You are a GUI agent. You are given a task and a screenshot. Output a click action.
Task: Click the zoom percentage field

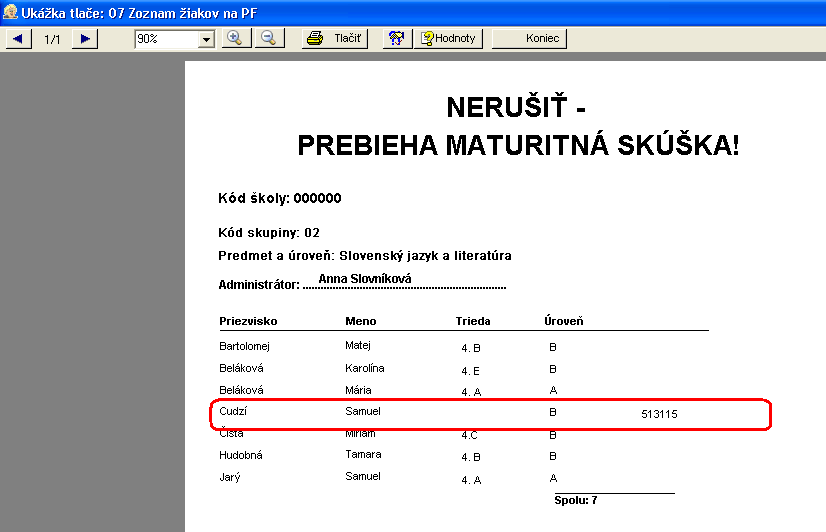[x=166, y=39]
